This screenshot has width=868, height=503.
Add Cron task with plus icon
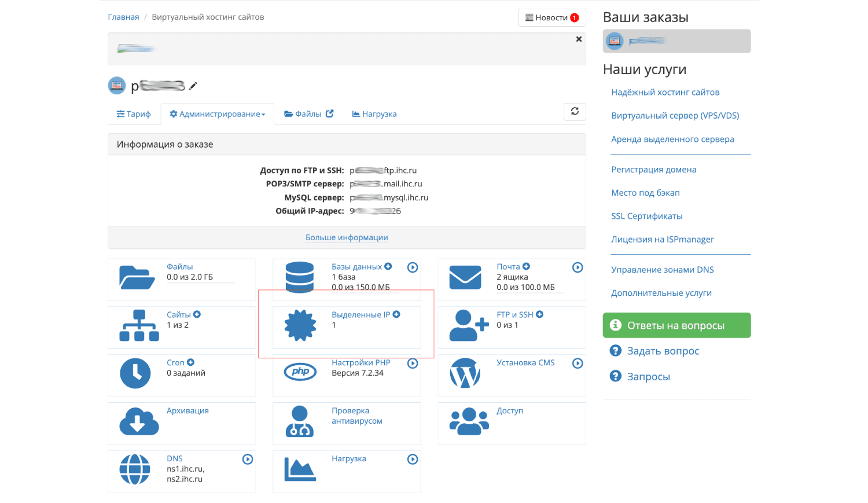click(190, 363)
